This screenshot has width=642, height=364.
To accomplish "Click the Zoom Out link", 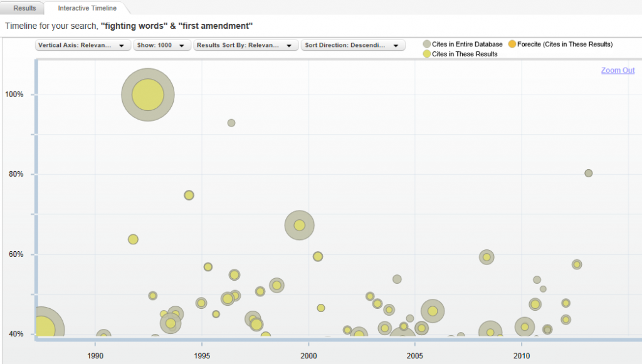I will [618, 70].
